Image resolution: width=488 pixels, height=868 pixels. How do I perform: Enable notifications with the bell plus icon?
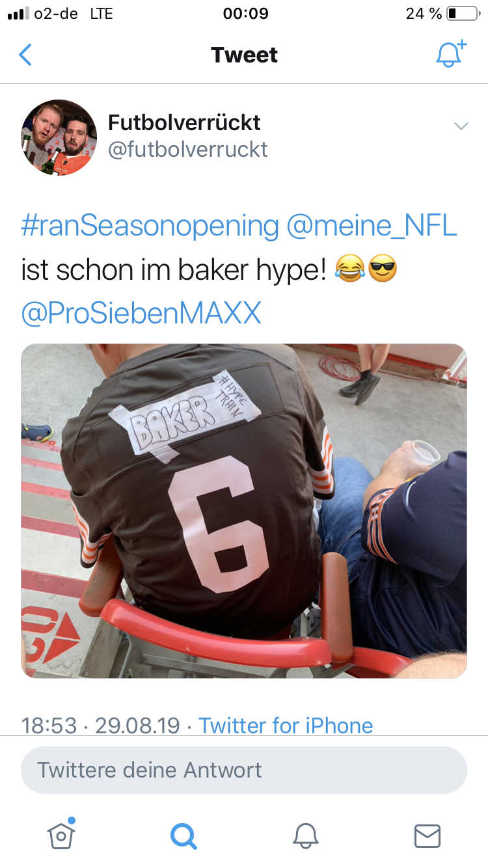(x=451, y=53)
